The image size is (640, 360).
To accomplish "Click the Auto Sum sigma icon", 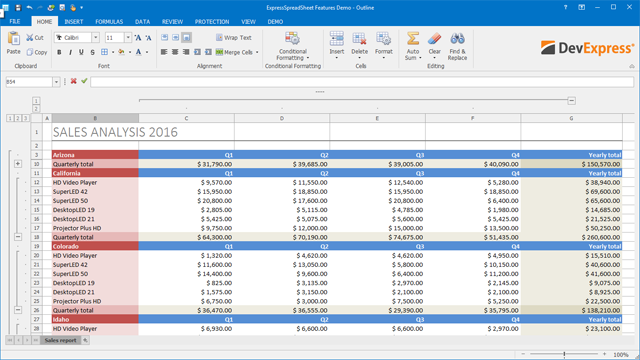I will tap(413, 39).
